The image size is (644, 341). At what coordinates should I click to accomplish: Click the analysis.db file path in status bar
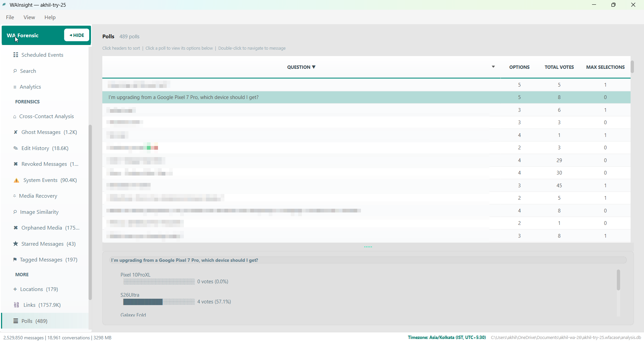tap(566, 338)
